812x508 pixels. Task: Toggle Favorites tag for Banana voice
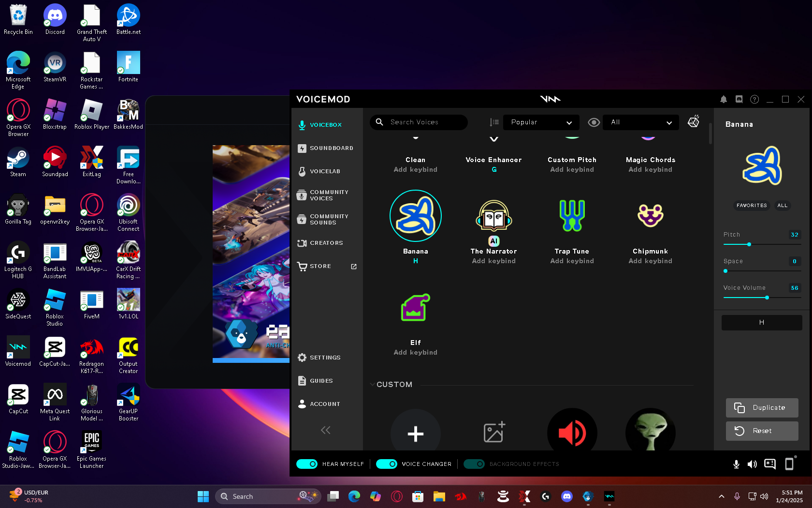tap(752, 206)
